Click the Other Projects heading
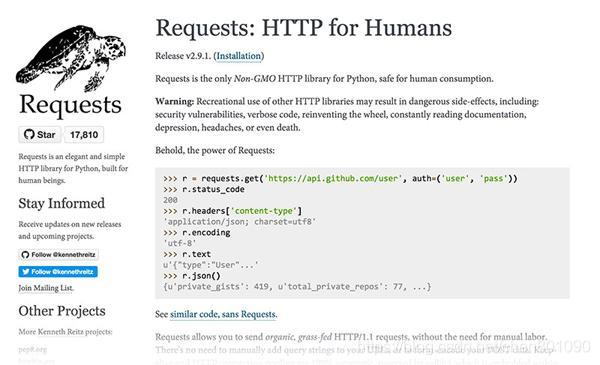Viewport: 600px width, 365px height. tap(62, 311)
